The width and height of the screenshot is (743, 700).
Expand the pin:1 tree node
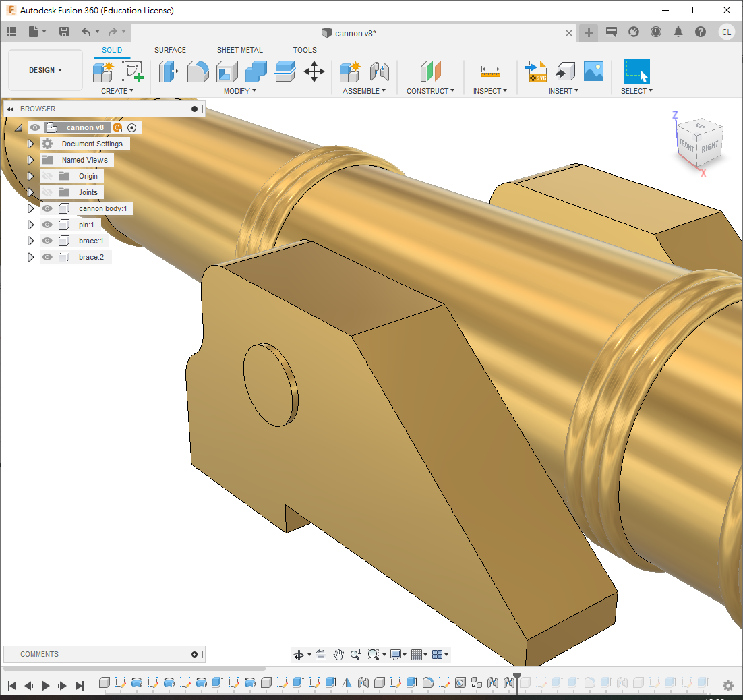tap(30, 225)
